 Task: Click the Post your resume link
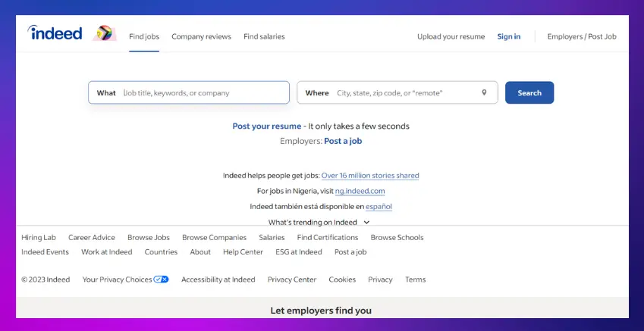[267, 126]
